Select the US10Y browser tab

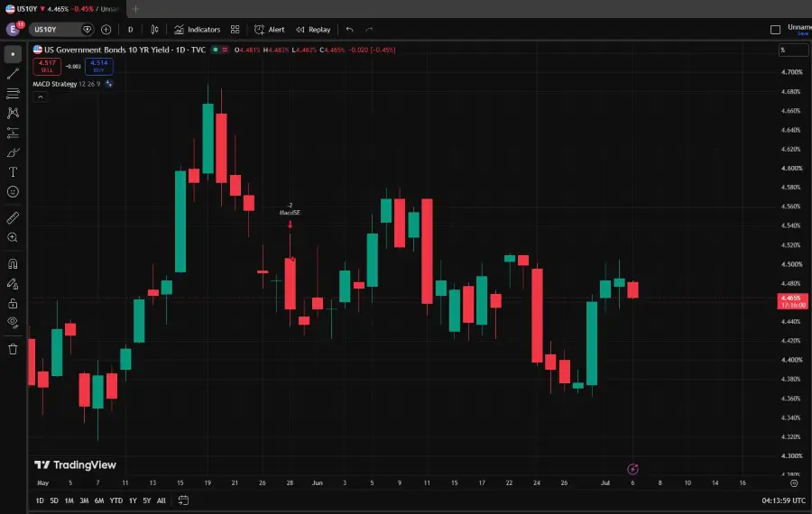pyautogui.click(x=62, y=9)
